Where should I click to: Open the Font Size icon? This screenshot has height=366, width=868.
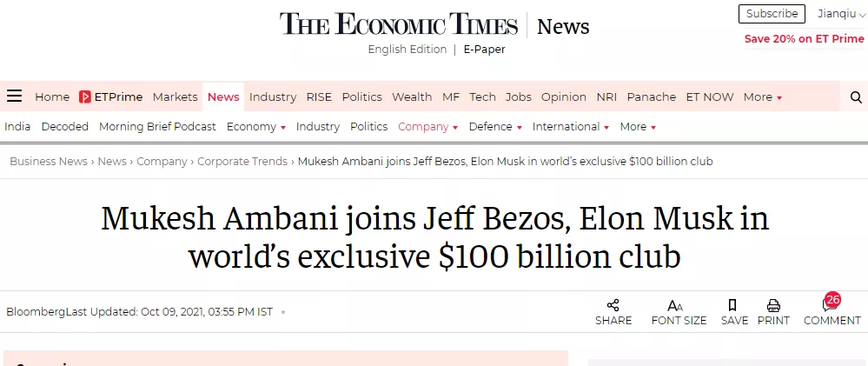click(675, 305)
